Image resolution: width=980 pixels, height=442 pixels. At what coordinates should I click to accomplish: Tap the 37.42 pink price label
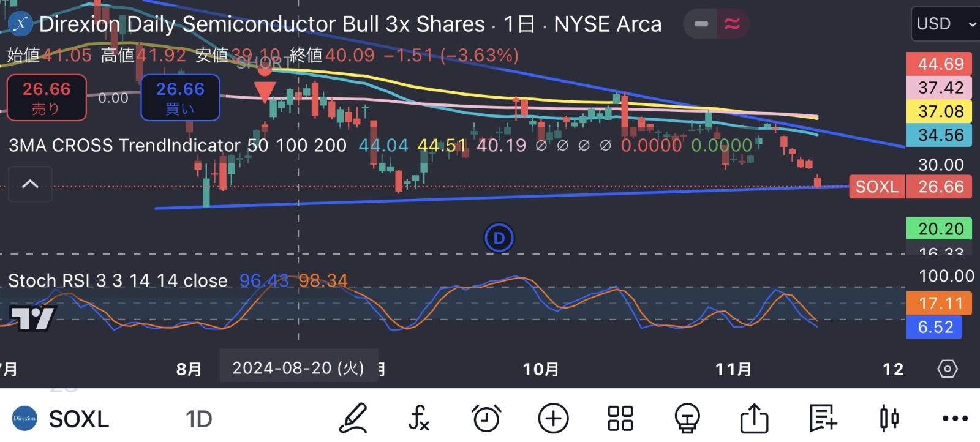tap(940, 88)
